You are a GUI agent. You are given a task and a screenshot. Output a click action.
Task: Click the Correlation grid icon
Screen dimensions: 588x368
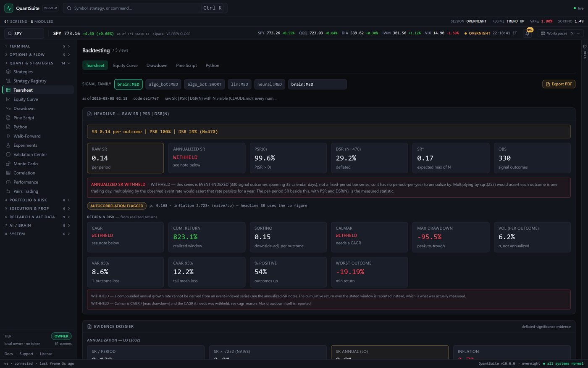click(x=8, y=173)
